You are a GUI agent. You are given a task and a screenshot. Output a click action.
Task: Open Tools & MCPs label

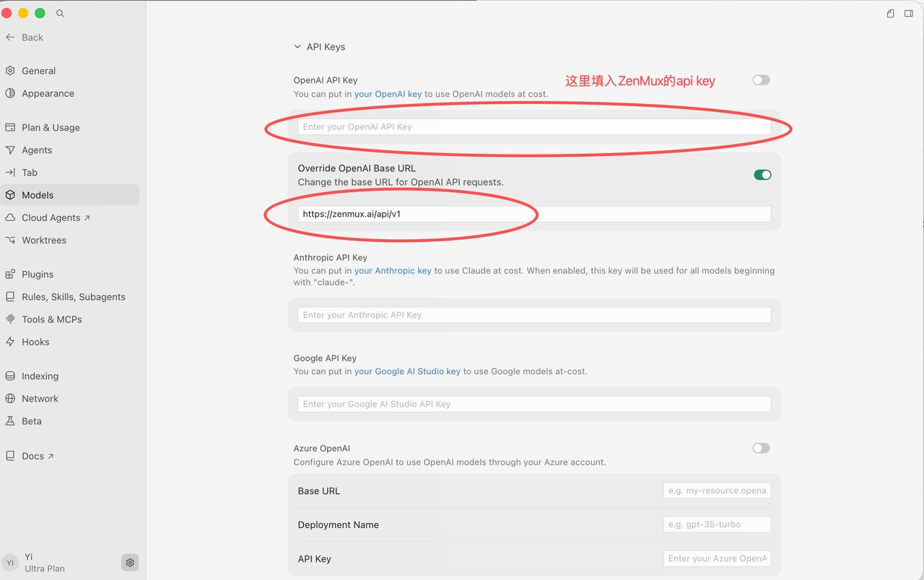52,319
